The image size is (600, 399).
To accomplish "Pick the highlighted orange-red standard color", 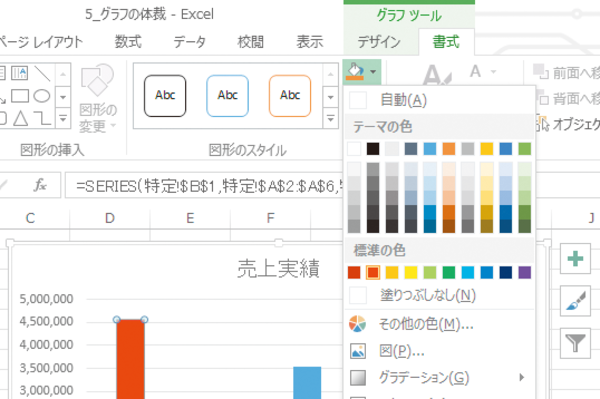I will point(373,273).
